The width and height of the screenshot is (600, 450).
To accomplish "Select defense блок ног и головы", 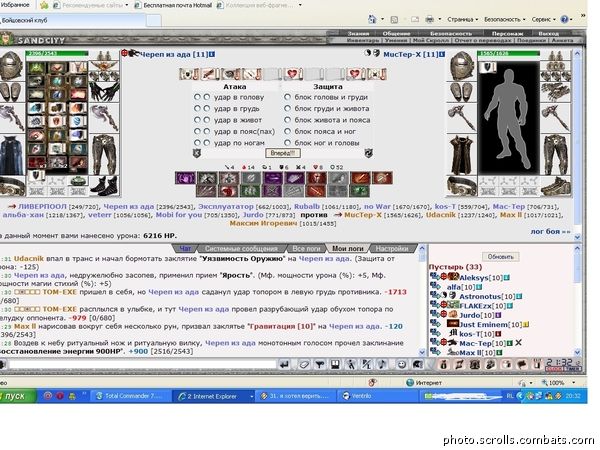I will 287,143.
